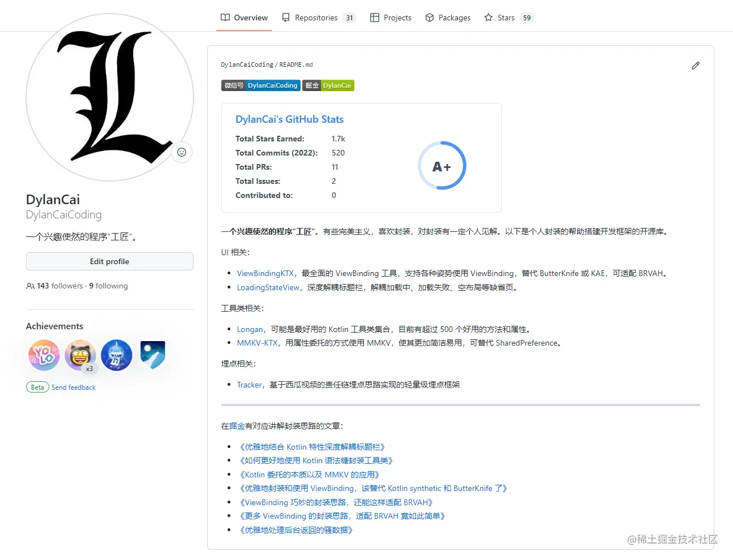
Task: Open article 优雅地结合 Kotlin 特性深度解耦标题栏
Action: point(312,447)
